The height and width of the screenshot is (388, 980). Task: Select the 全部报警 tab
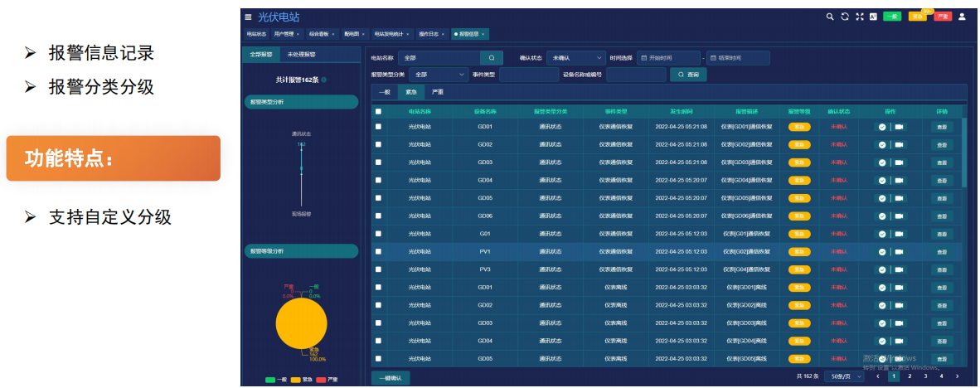pyautogui.click(x=260, y=55)
